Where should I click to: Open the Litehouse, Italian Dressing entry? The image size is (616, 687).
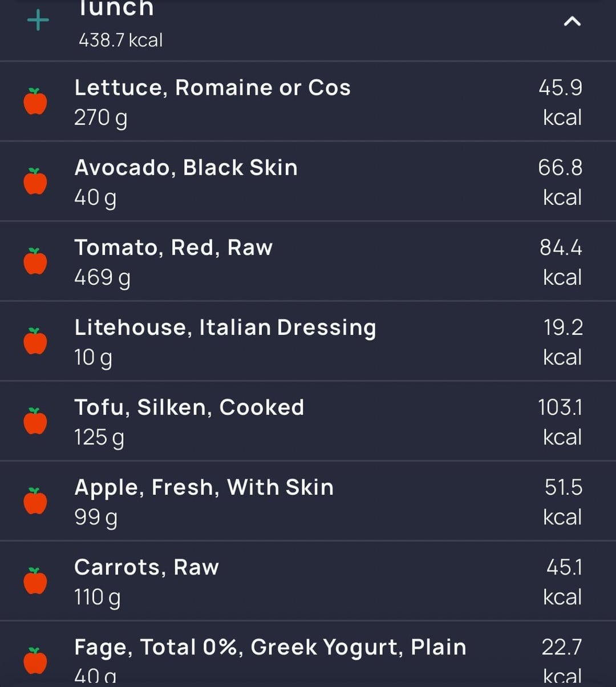[x=308, y=341]
